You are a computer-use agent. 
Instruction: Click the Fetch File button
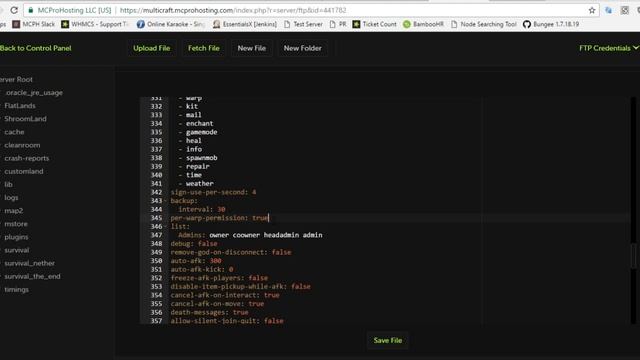pyautogui.click(x=204, y=48)
